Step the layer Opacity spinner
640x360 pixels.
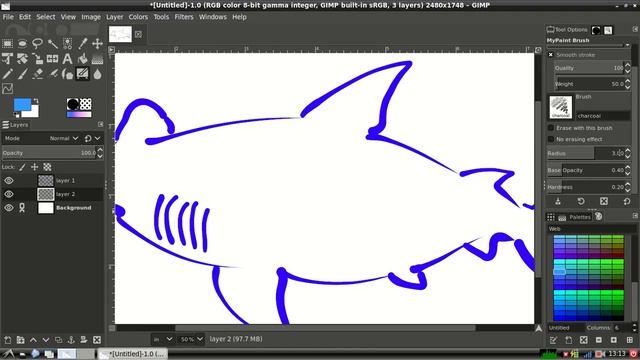(x=100, y=153)
